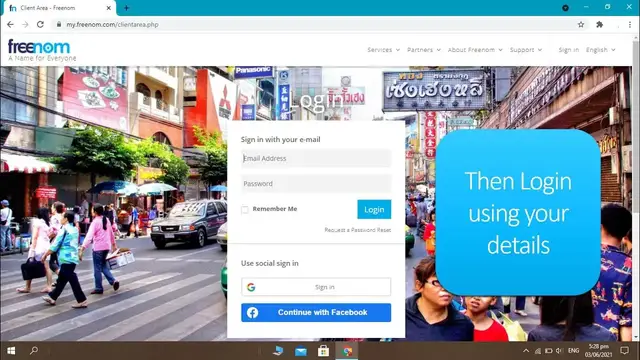Open the browser extensions puzzle icon
Screen dimensions: 640x360
click(600, 24)
